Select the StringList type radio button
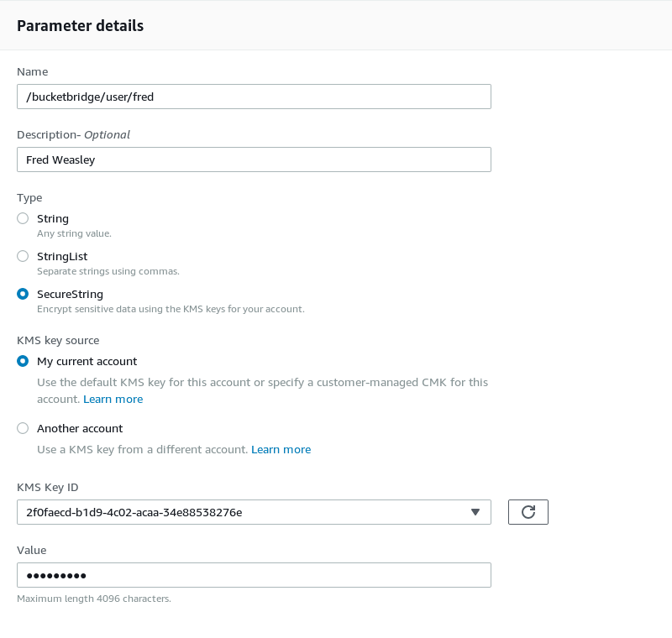The height and width of the screenshot is (638, 672). [x=23, y=256]
